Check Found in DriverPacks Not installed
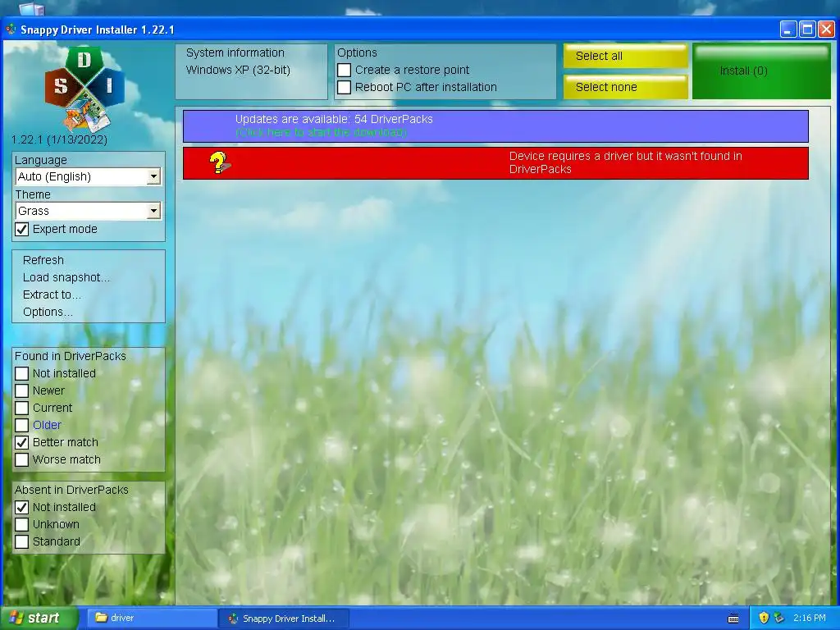840x630 pixels. click(x=22, y=373)
